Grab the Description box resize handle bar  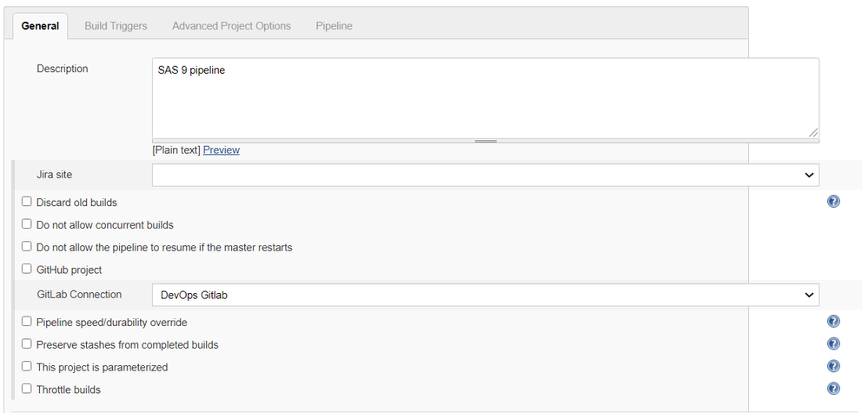[486, 141]
